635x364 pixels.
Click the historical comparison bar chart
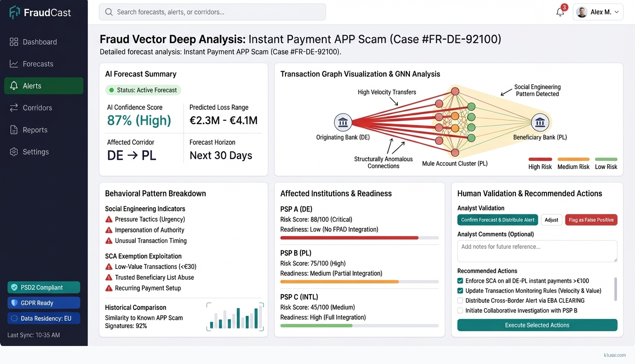tap(235, 317)
